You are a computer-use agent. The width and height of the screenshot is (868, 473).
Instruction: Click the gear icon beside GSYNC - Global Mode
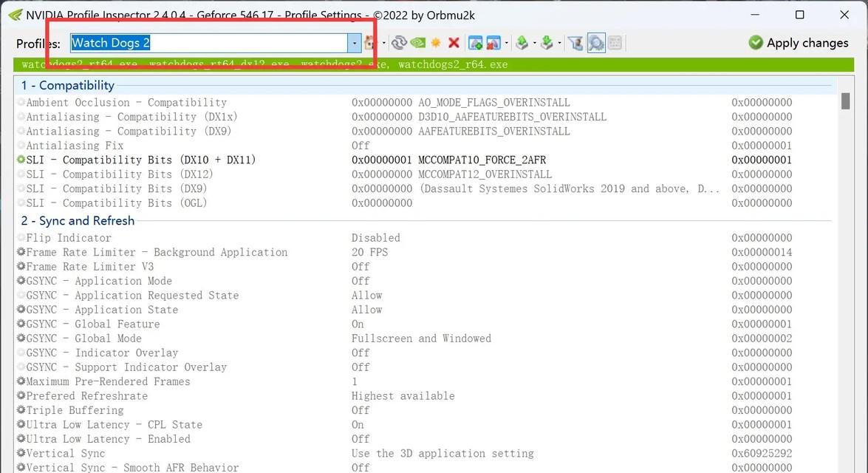pos(21,338)
